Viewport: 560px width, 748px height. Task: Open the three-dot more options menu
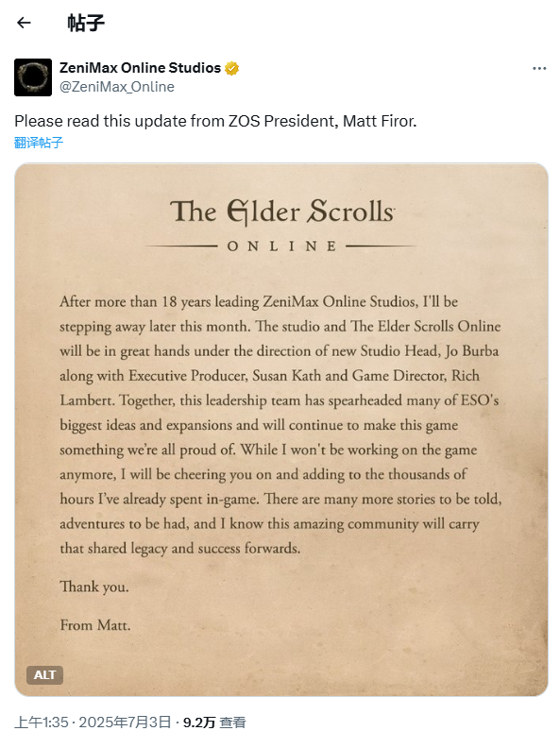point(539,68)
